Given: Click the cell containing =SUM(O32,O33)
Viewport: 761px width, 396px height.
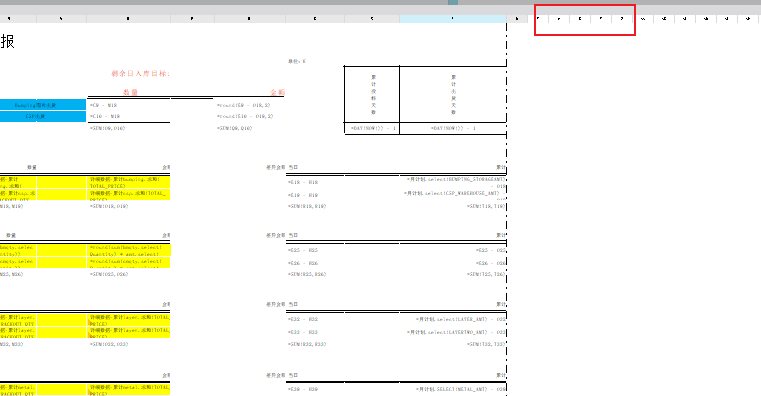Looking at the screenshot, I should tap(129, 344).
